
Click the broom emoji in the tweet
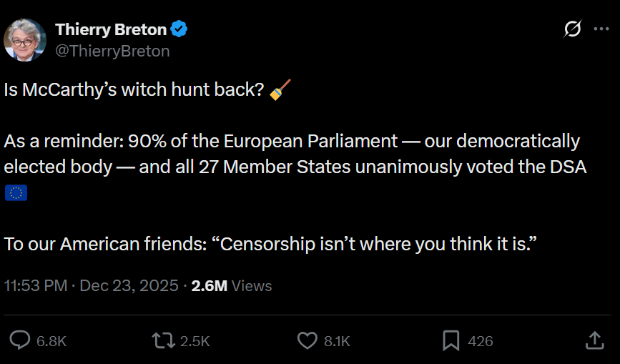click(280, 91)
